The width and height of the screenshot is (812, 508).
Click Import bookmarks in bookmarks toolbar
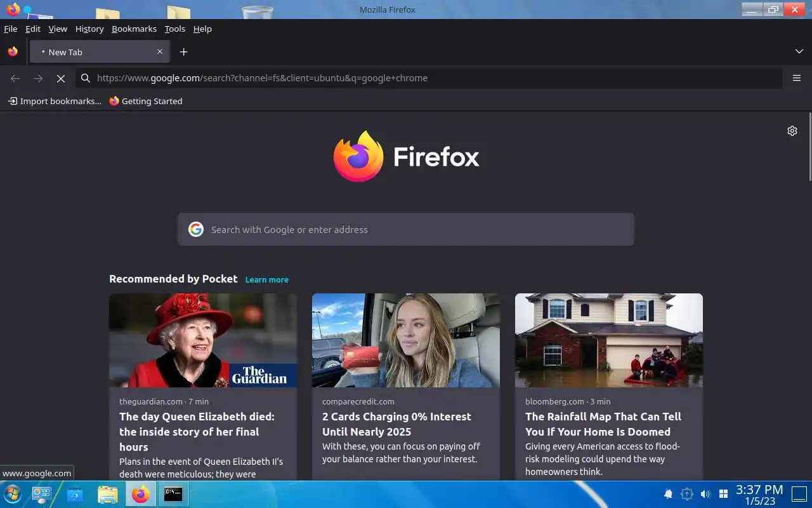pyautogui.click(x=55, y=101)
